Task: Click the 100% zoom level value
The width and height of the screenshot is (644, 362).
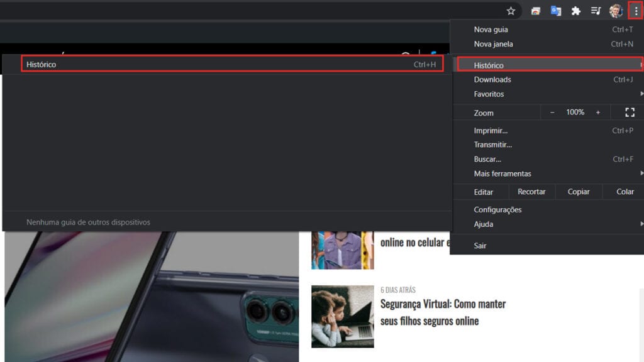Action: click(x=575, y=112)
